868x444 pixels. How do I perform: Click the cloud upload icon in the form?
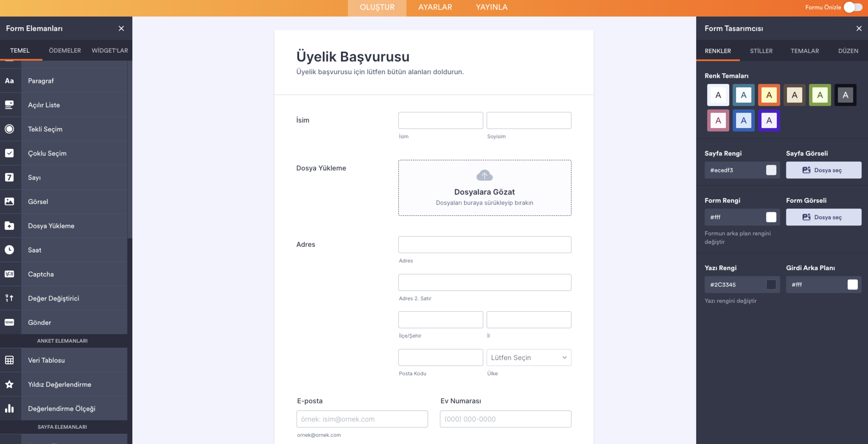485,175
